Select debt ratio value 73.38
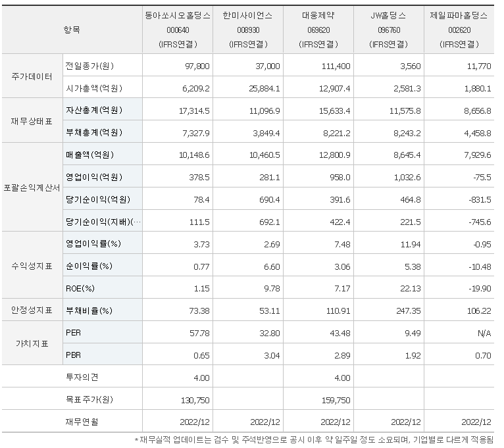The image size is (504, 448). [x=199, y=311]
